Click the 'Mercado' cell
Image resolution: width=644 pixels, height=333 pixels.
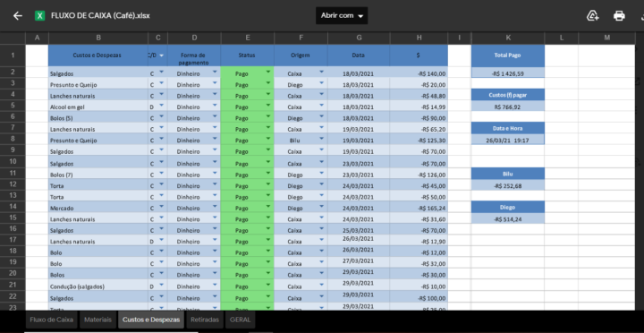[x=97, y=208]
